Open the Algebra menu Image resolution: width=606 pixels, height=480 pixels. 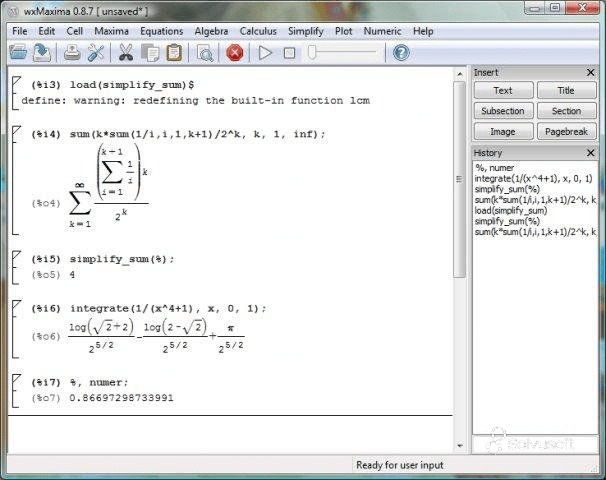(x=211, y=31)
